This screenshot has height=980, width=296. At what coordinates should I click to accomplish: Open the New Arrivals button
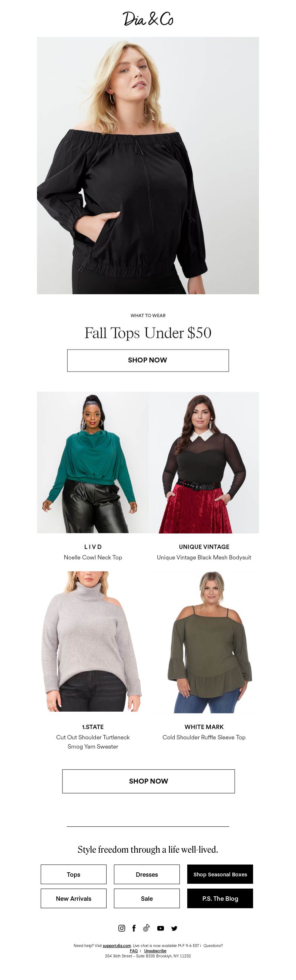[73, 898]
